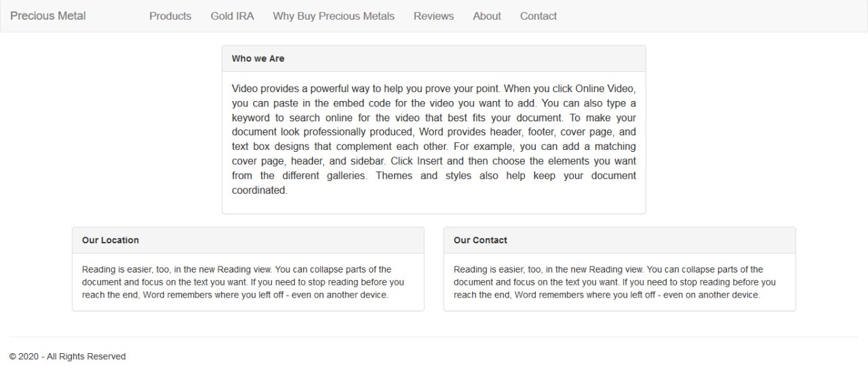Image resolution: width=868 pixels, height=383 pixels.
Task: Open the Products menu item
Action: click(x=170, y=16)
